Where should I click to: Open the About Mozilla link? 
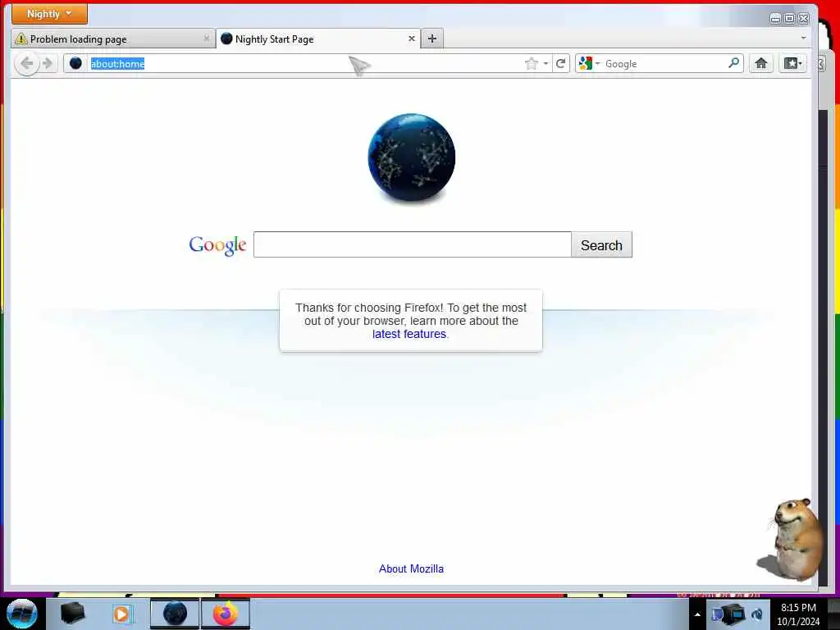pos(411,569)
